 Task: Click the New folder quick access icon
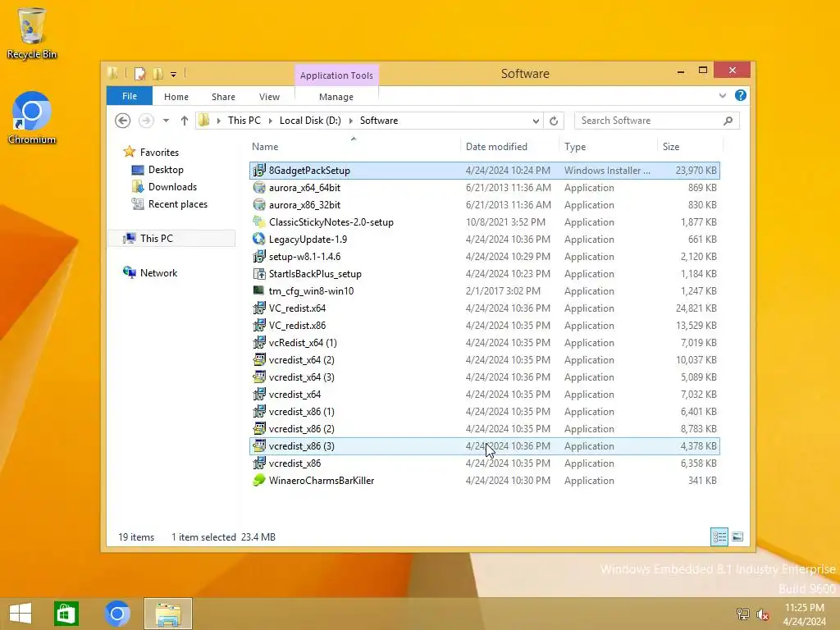[x=157, y=73]
